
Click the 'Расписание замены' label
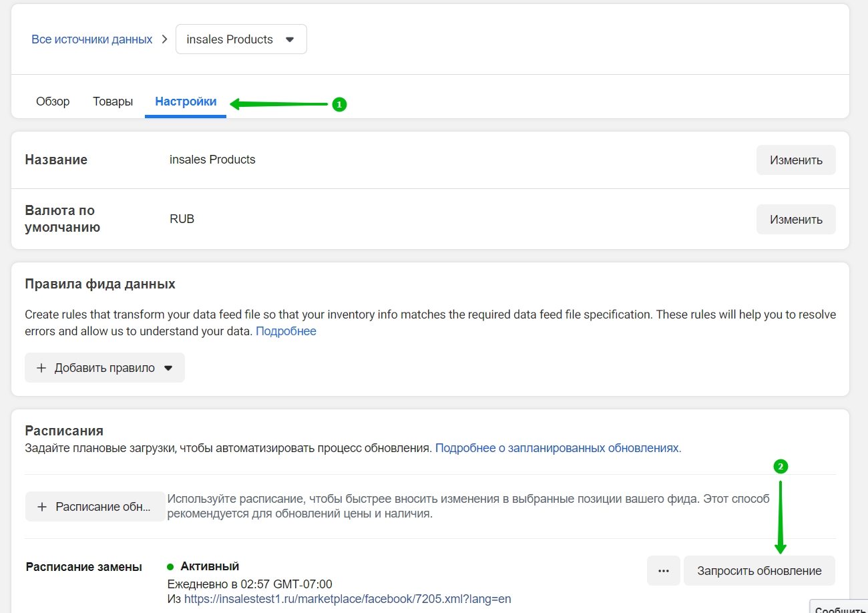click(84, 567)
